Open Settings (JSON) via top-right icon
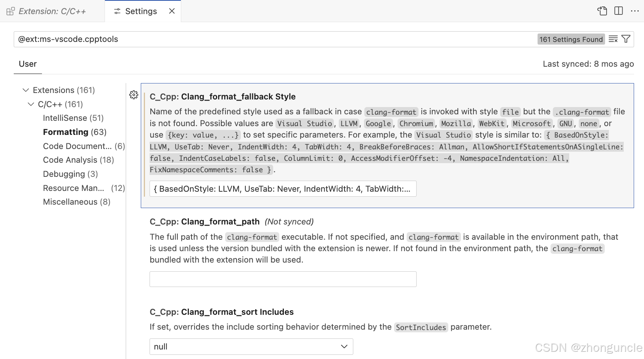 pyautogui.click(x=602, y=11)
